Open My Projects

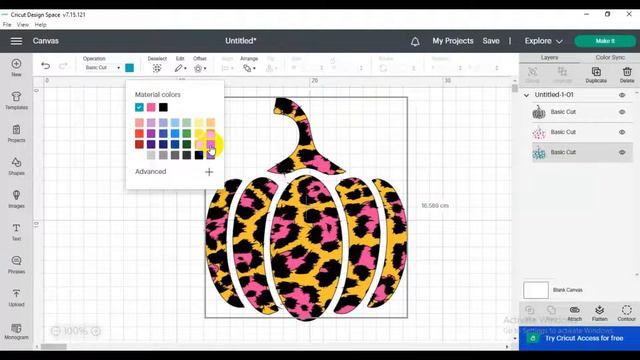click(453, 41)
